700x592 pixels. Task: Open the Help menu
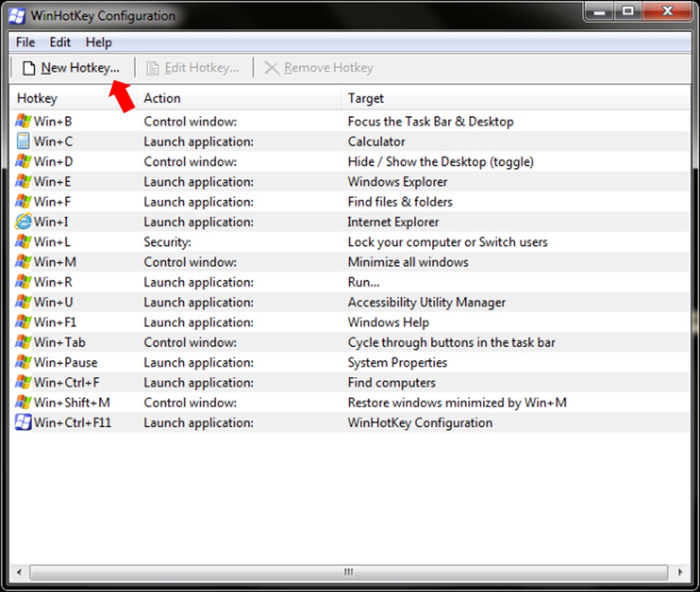click(x=98, y=42)
